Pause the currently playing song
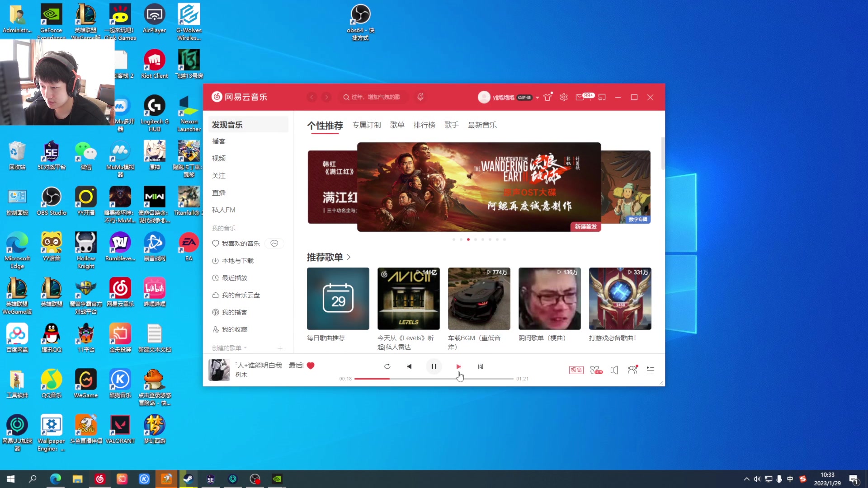This screenshot has width=868, height=488. tap(434, 366)
